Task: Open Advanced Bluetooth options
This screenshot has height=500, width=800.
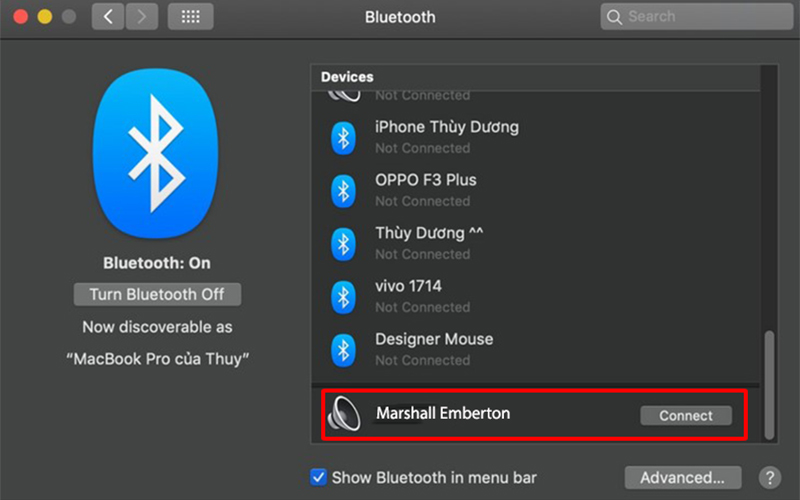Action: (683, 478)
